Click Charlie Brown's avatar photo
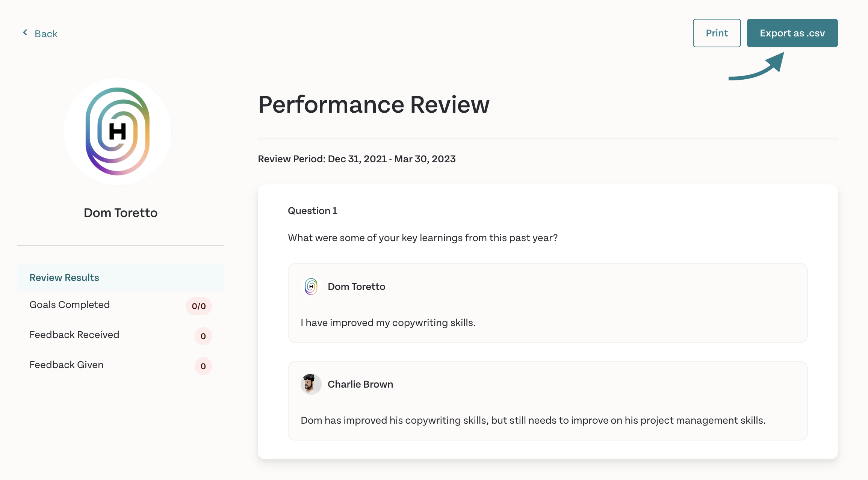Image resolution: width=868 pixels, height=480 pixels. point(311,384)
